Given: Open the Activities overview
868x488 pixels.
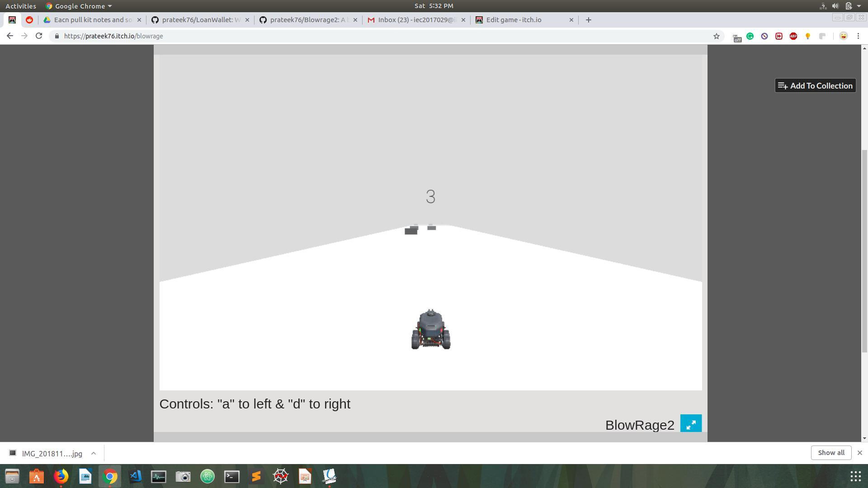Looking at the screenshot, I should (x=21, y=6).
